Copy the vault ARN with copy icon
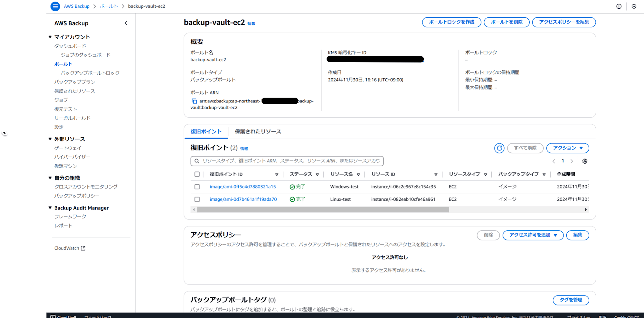644x318 pixels. pos(194,101)
